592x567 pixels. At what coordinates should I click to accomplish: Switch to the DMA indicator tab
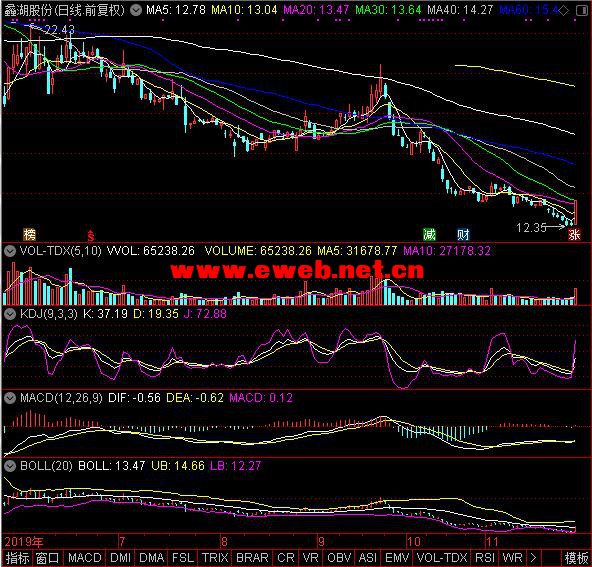click(x=152, y=558)
